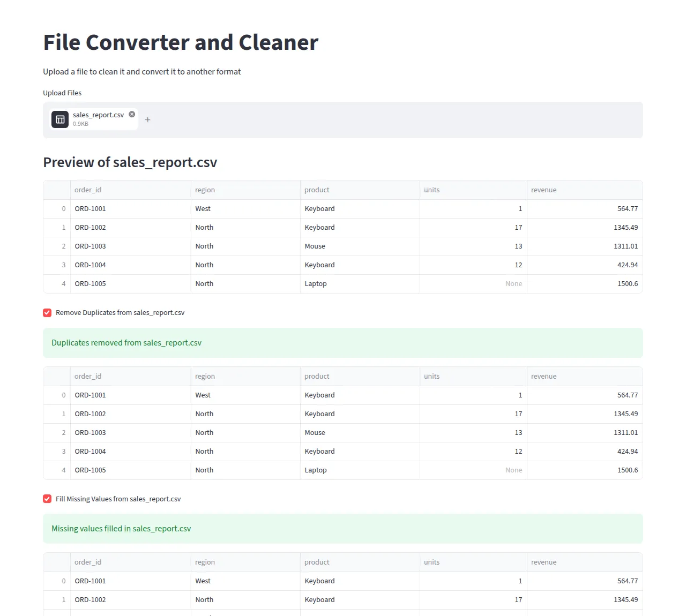The width and height of the screenshot is (686, 616).
Task: Select units value 13 in the preview table
Action: [x=473, y=246]
